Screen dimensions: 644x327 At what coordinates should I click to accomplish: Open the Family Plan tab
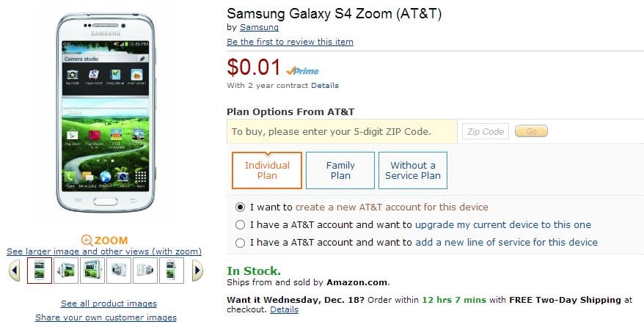click(340, 171)
